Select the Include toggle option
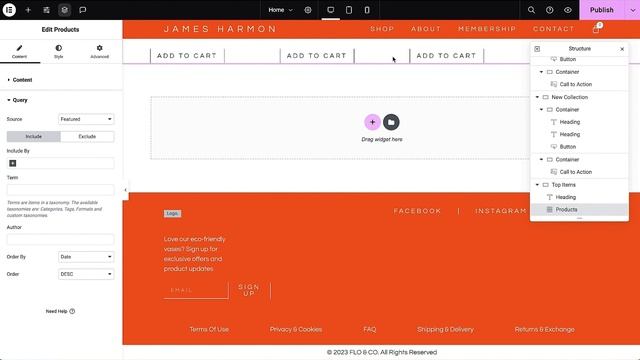The image size is (640, 360). [x=33, y=136]
